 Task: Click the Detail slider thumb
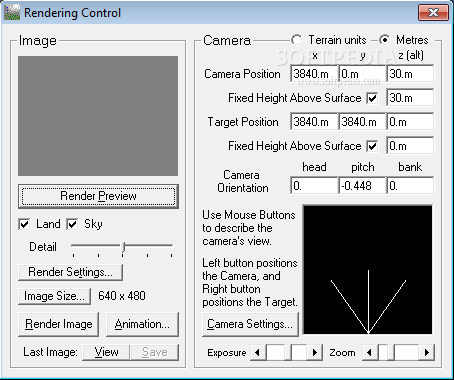tap(123, 247)
